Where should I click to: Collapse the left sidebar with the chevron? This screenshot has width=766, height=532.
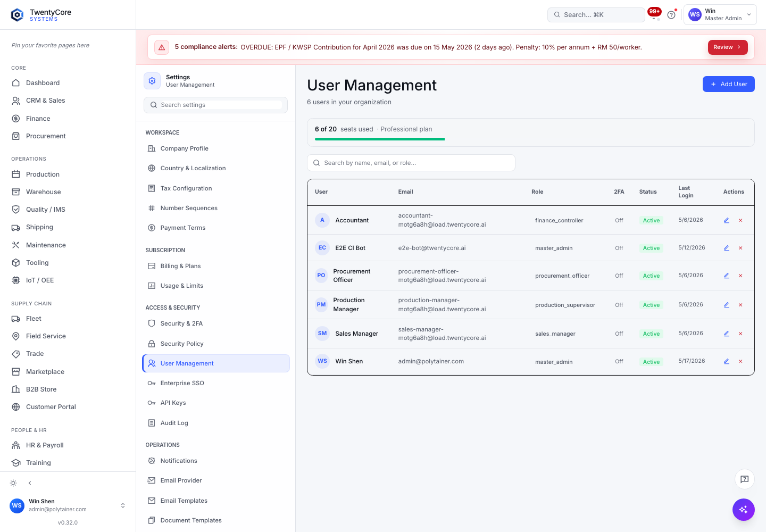(x=30, y=483)
